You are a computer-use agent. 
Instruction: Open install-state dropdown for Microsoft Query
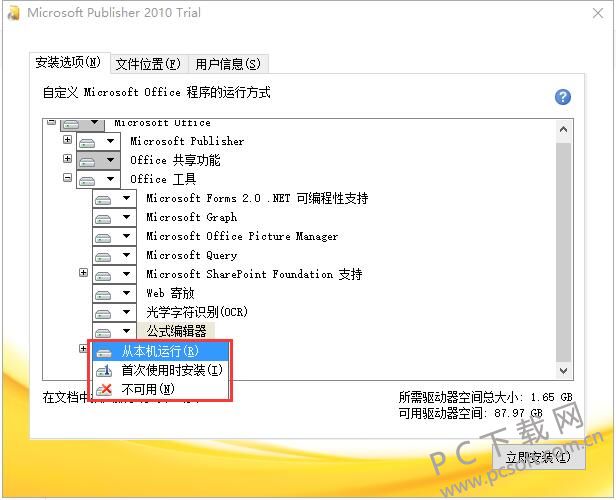pyautogui.click(x=114, y=255)
